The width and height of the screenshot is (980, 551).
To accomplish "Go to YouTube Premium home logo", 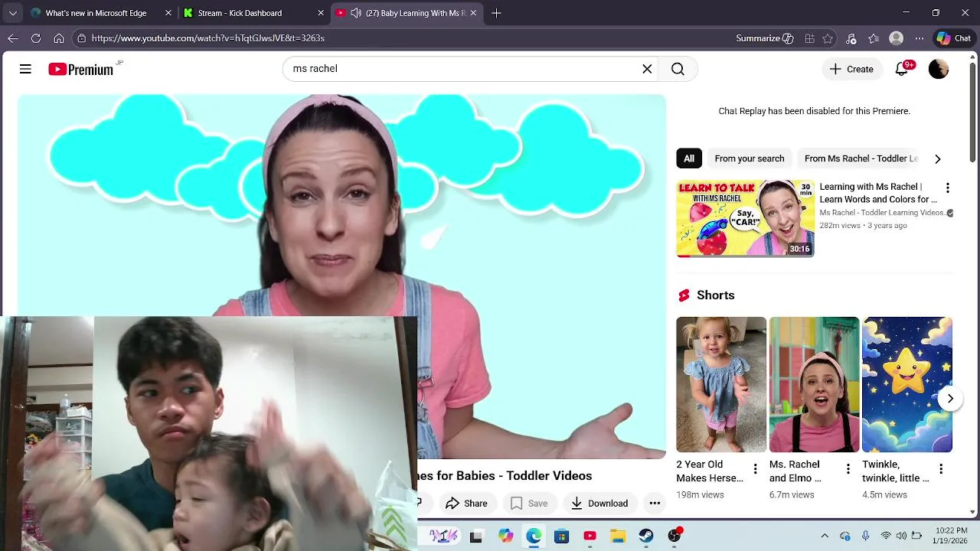I will pos(81,69).
